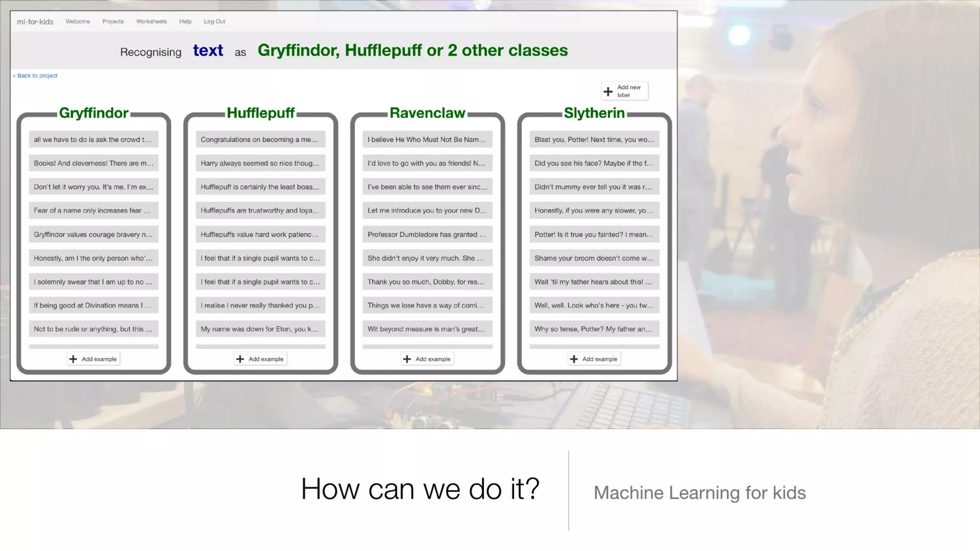The width and height of the screenshot is (980, 551).
Task: Click plus icon in Ravenclaw Add example
Action: (407, 359)
